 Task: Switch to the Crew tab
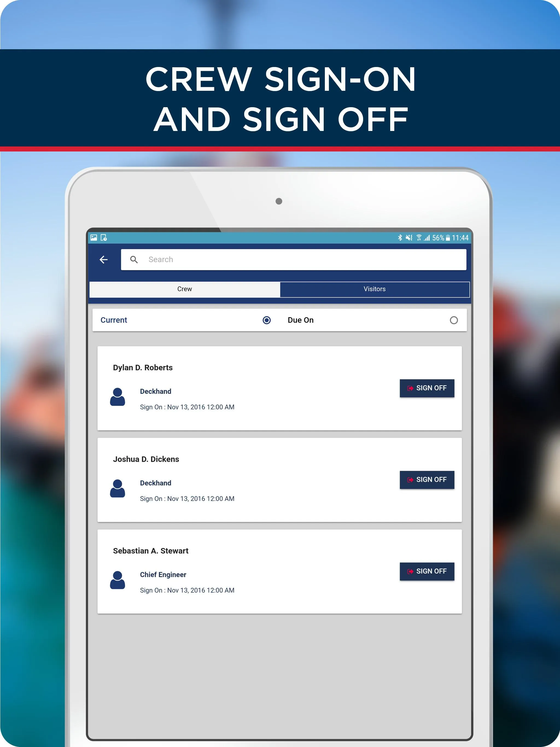(185, 289)
